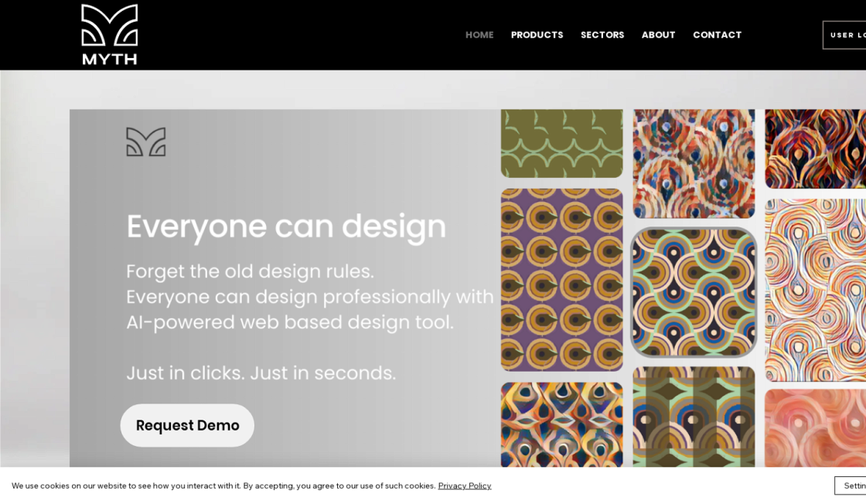Select the coral pink pattern tile
The height and width of the screenshot is (504, 866).
pyautogui.click(x=815, y=427)
